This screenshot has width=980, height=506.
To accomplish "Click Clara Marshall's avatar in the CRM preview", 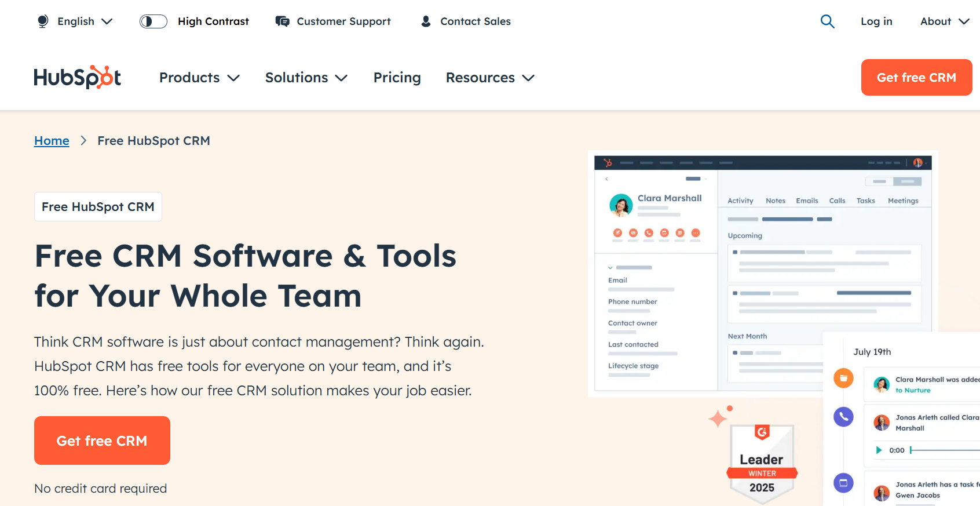I will click(x=621, y=205).
